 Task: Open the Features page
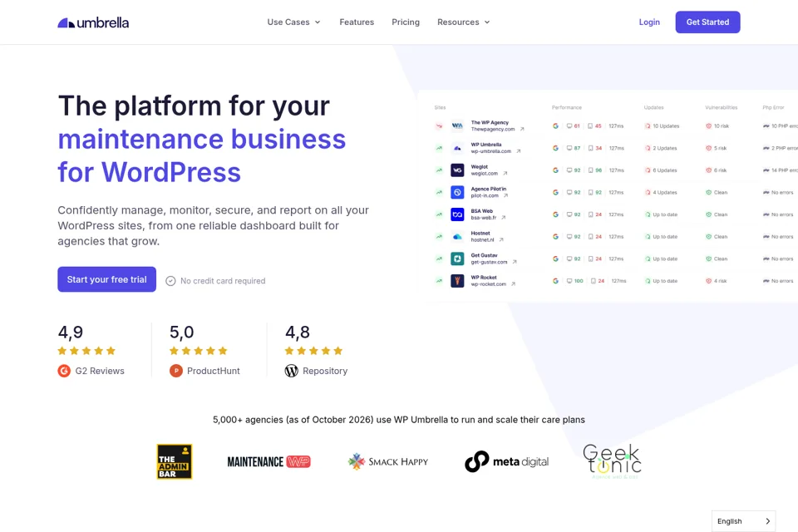click(x=357, y=22)
